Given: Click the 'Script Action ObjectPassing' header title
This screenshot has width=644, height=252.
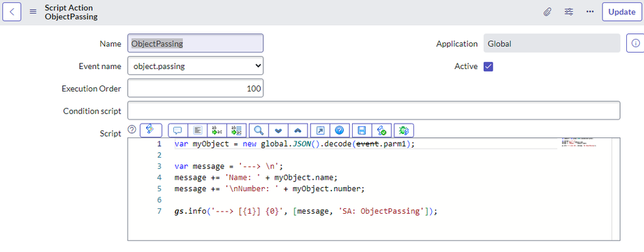Looking at the screenshot, I should coord(71,12).
